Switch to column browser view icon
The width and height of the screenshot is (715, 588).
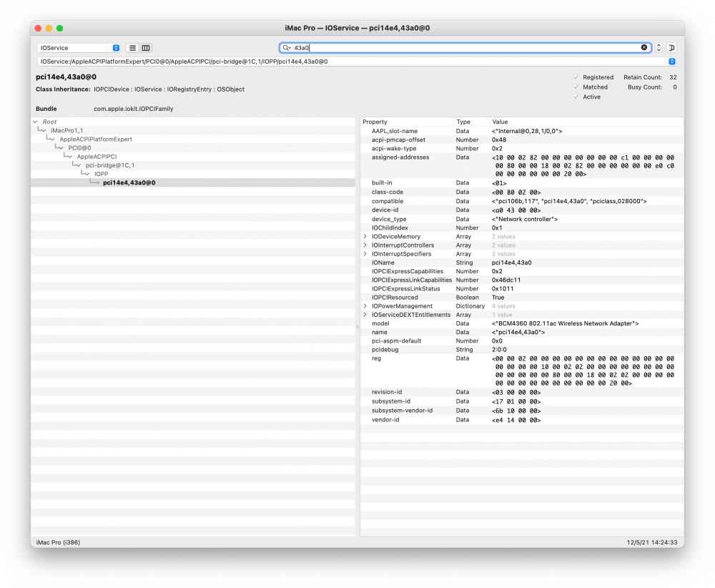[146, 48]
